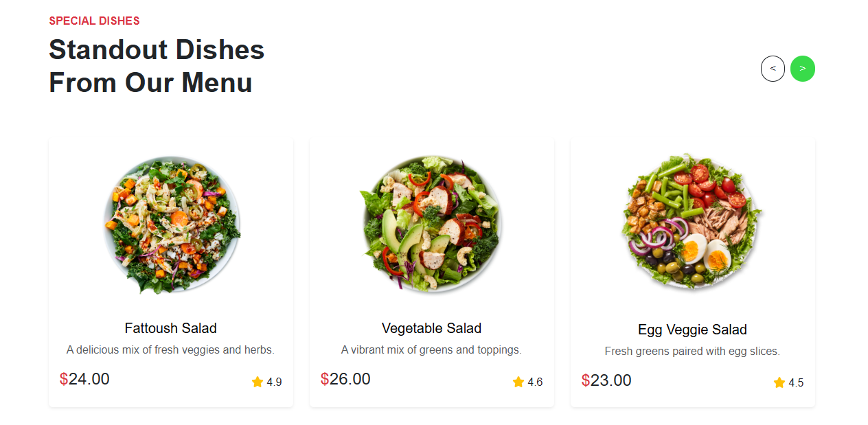Image resolution: width=868 pixels, height=425 pixels.
Task: Click the $26.00 price on Vegetable Salad
Action: [x=345, y=378]
